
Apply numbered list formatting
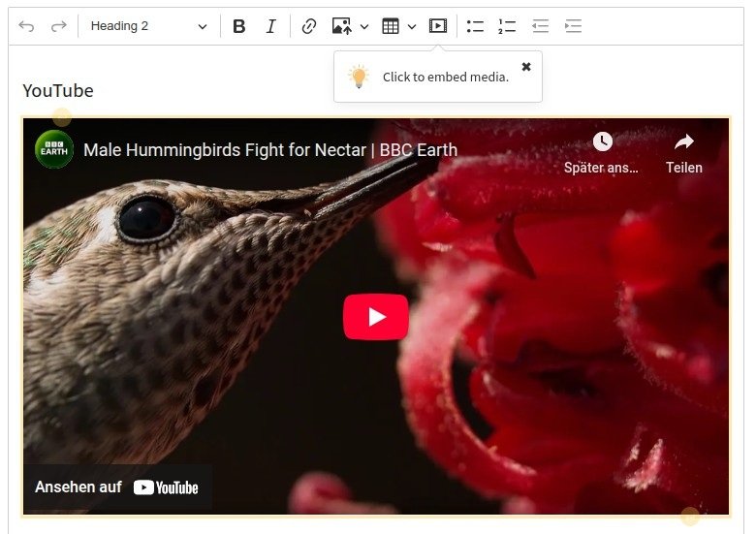[x=507, y=26]
